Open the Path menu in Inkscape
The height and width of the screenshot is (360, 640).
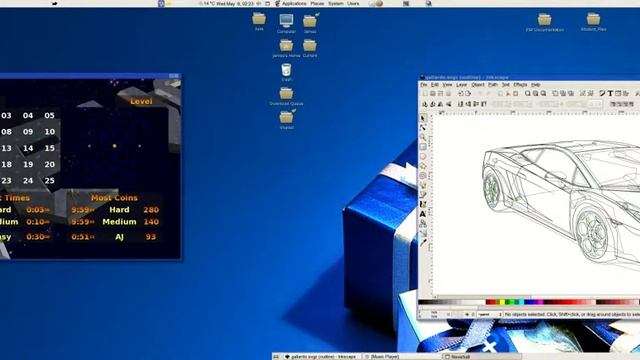point(493,85)
